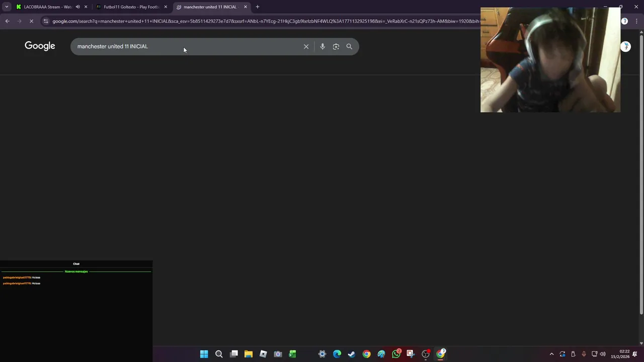The image size is (644, 362).
Task: Open a new browser tab
Action: (x=258, y=7)
